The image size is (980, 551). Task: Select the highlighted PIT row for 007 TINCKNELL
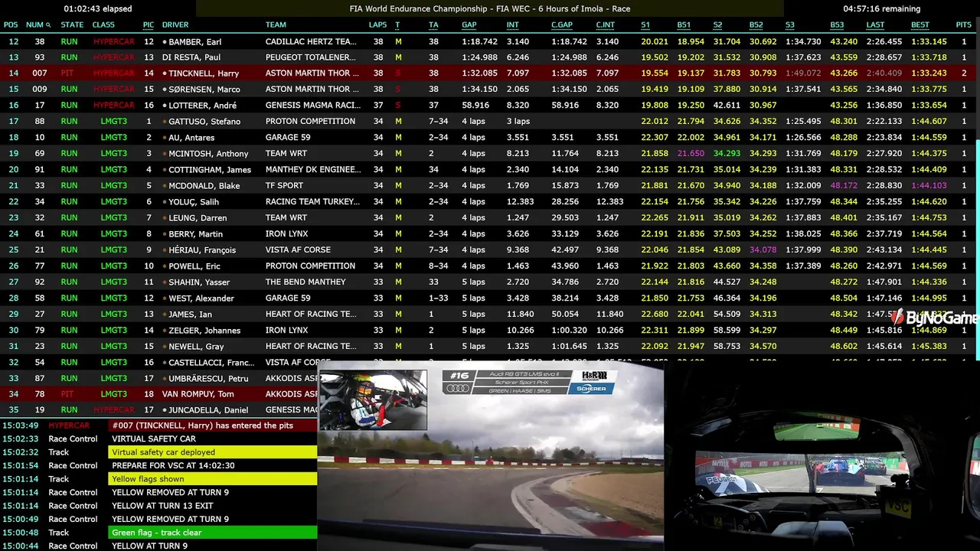[x=488, y=73]
